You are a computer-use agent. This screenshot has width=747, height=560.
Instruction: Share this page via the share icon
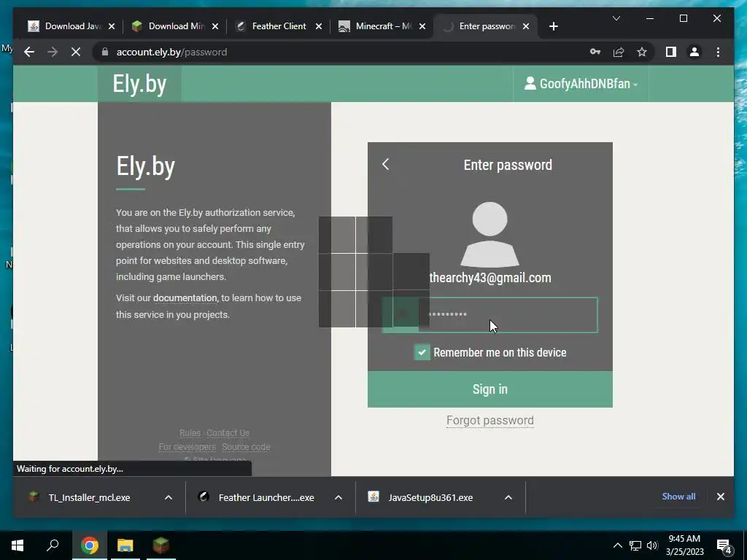(x=619, y=52)
